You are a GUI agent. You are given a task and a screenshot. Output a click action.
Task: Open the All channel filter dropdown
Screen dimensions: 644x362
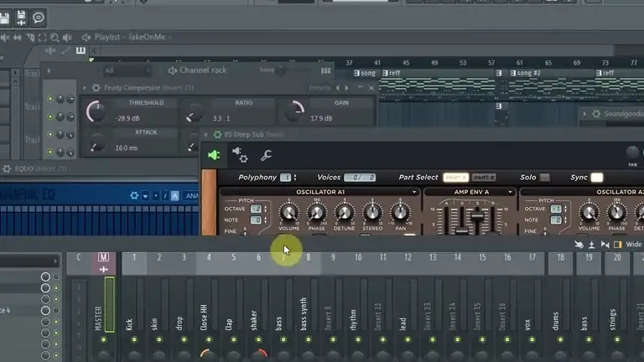(x=127, y=70)
